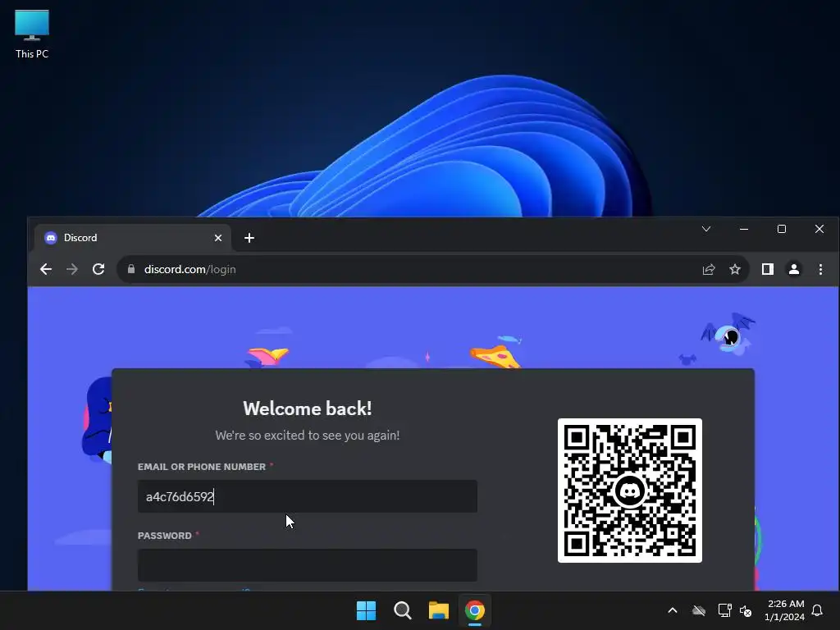Open Chrome side panel
Image resolution: width=840 pixels, height=630 pixels.
point(768,269)
